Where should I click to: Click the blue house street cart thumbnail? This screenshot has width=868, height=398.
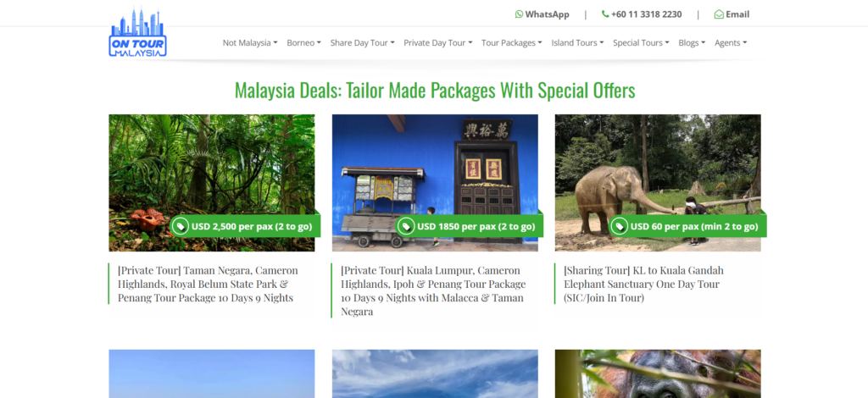coord(435,183)
